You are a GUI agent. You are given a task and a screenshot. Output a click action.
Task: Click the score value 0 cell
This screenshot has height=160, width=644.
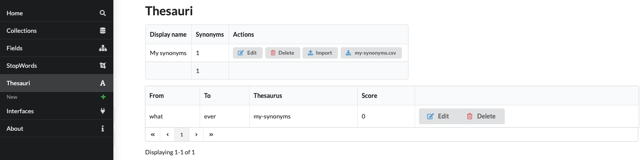click(x=386, y=116)
